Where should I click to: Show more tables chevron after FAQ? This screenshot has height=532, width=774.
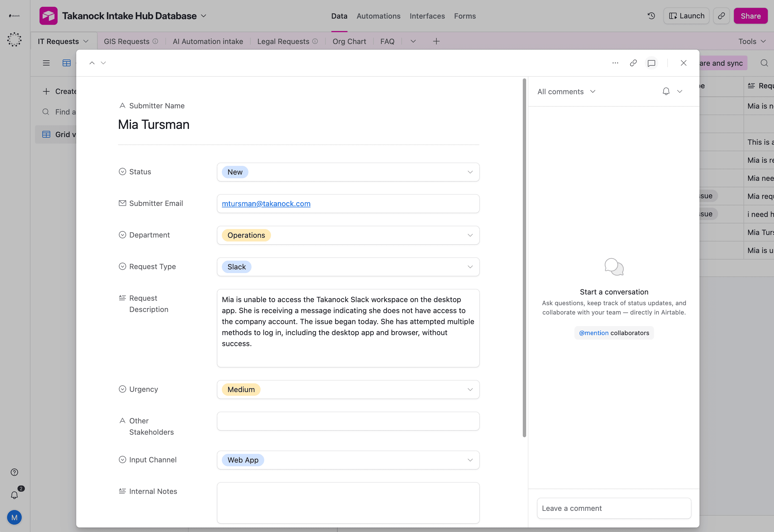pos(413,41)
